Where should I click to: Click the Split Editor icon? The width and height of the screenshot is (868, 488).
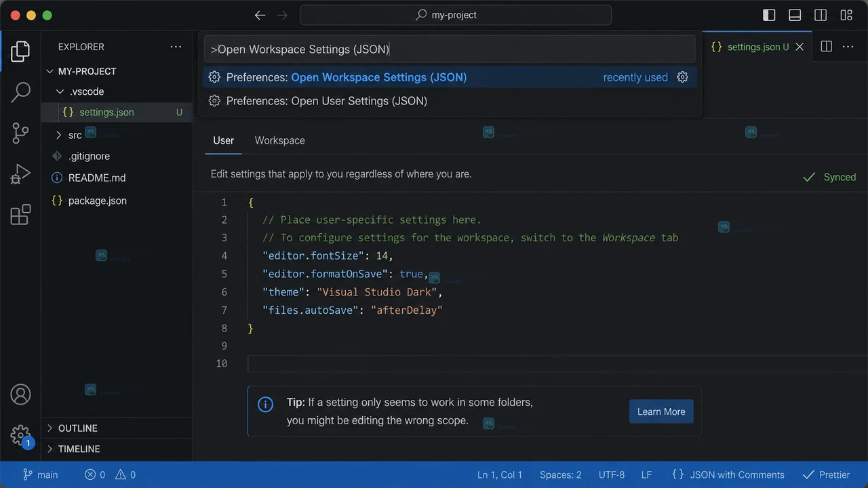[826, 47]
